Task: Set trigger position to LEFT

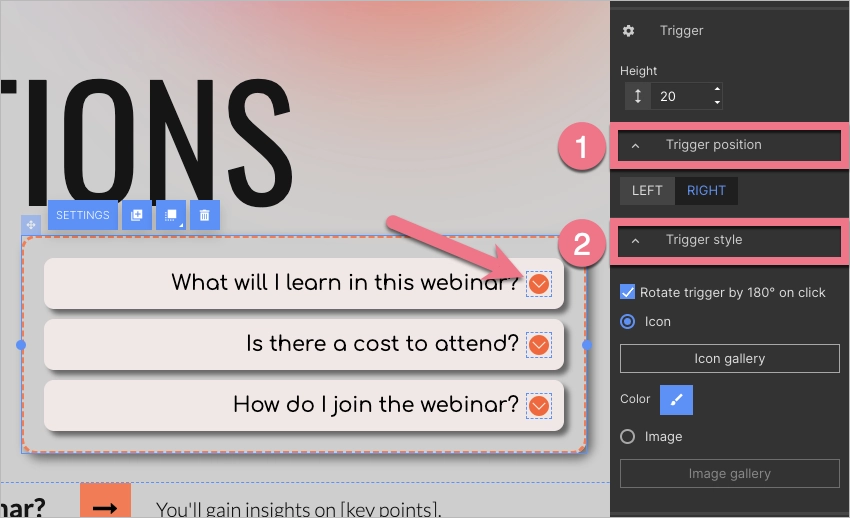Action: pyautogui.click(x=647, y=191)
